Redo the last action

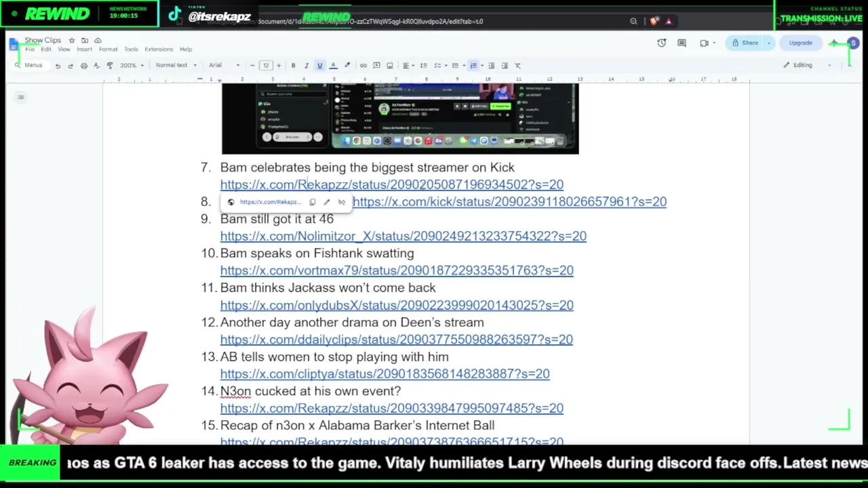point(71,66)
